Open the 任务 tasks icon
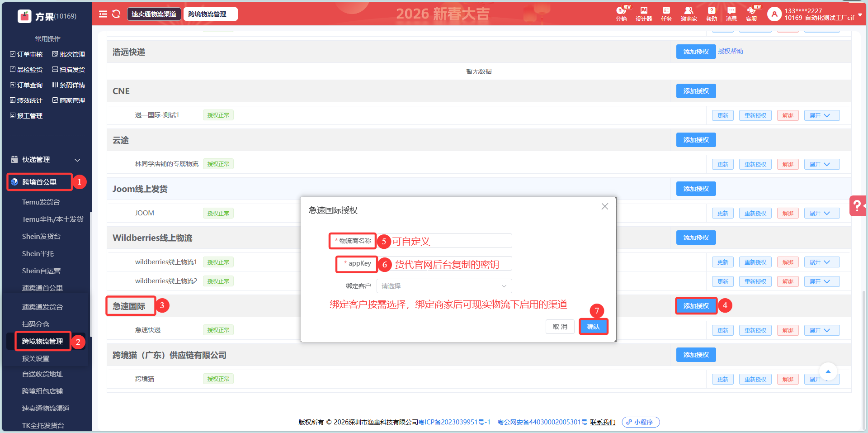Viewport: 868px width, 433px height. 666,14
